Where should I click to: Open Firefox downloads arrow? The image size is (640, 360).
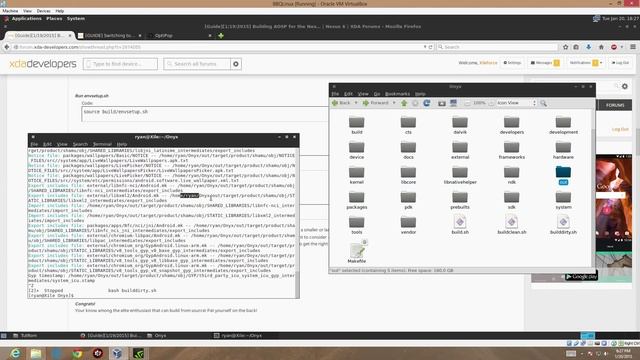click(x=588, y=47)
